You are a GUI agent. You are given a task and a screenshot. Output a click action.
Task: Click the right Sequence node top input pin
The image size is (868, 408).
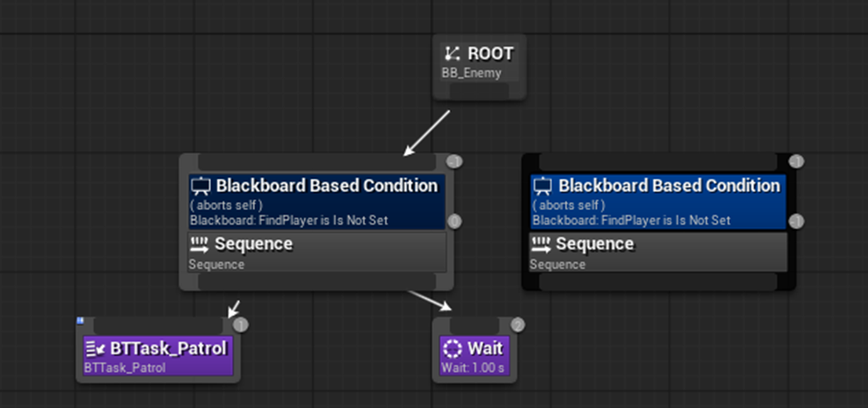click(x=658, y=162)
